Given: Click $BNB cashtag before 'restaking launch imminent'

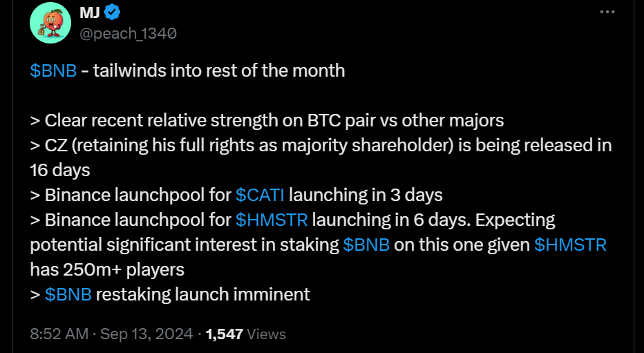Looking at the screenshot, I should (x=68, y=295).
